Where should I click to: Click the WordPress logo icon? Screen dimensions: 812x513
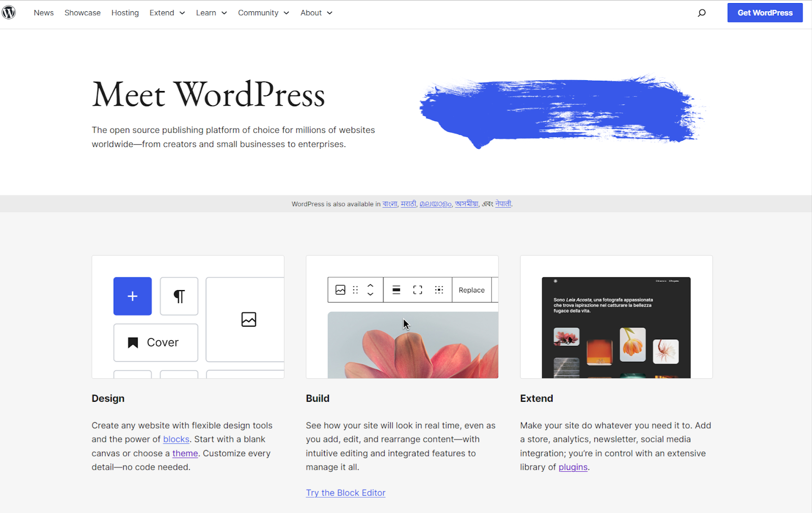pyautogui.click(x=9, y=12)
